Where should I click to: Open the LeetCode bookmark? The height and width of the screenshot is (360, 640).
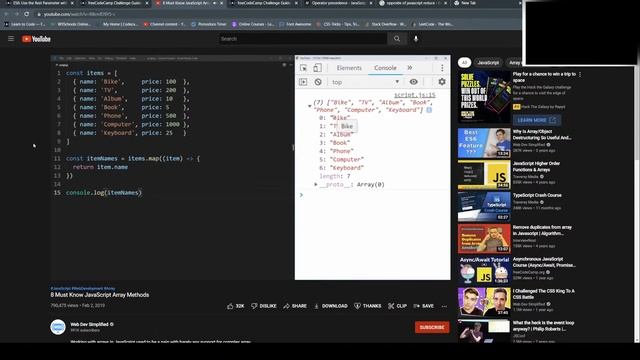click(x=432, y=24)
